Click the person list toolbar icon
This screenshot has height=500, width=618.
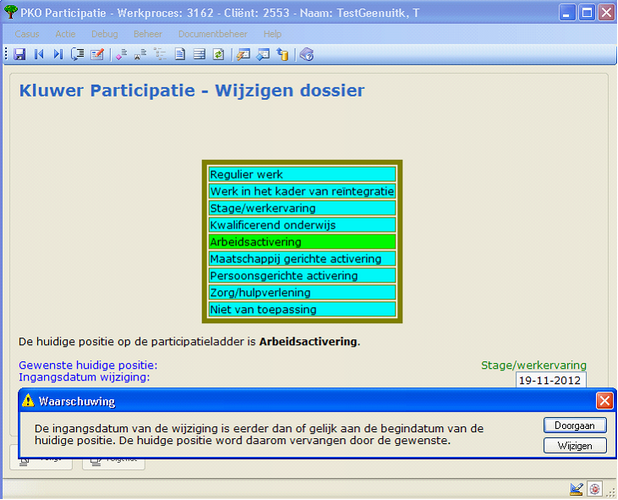tap(140, 54)
